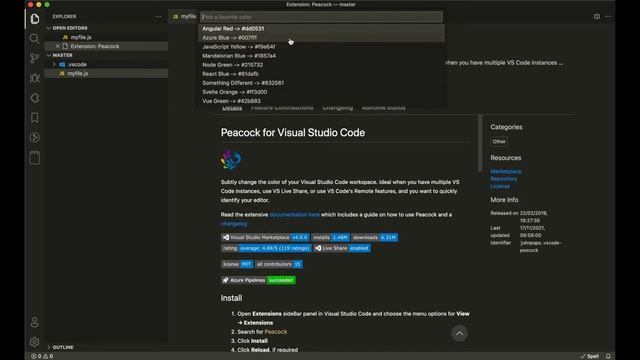Screen dimensions: 640x360
Task: Open the Marketplace resource link
Action: point(506,171)
